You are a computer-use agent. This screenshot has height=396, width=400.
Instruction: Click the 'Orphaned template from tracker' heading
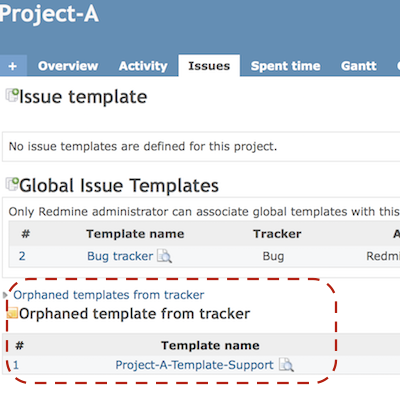click(x=134, y=314)
